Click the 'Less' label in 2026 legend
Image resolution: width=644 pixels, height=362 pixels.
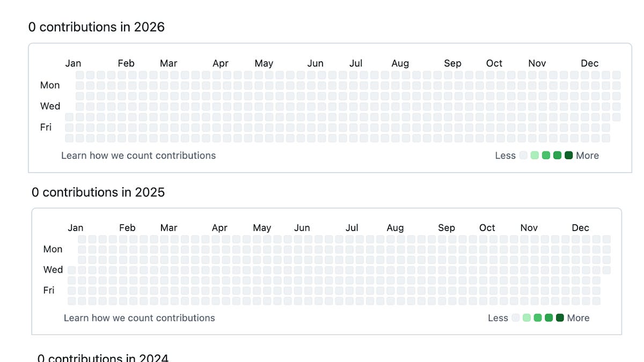point(504,156)
